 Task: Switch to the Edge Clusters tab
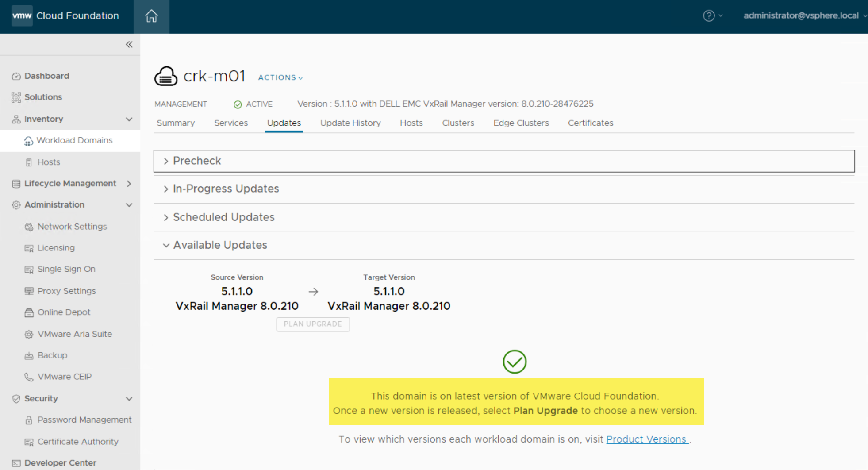click(521, 123)
